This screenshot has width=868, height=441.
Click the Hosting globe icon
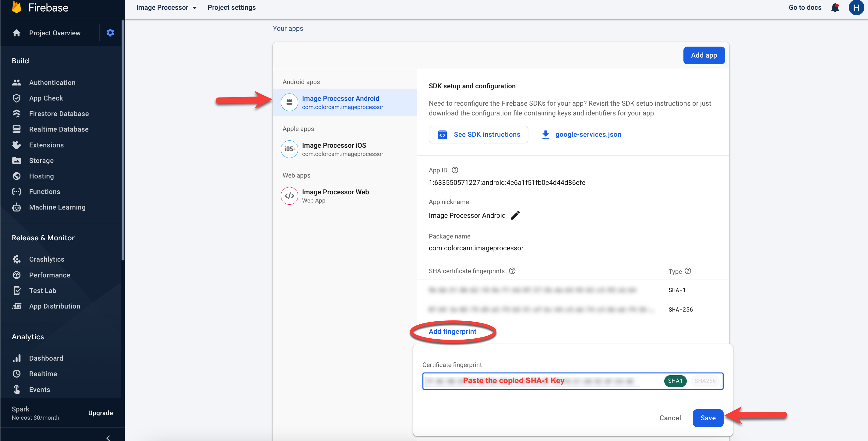(x=16, y=176)
